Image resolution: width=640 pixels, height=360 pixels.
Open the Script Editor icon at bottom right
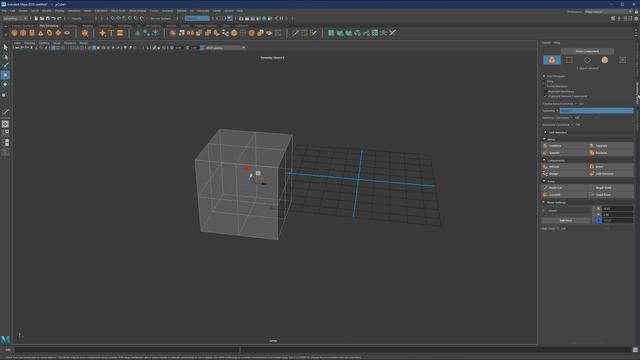coord(635,350)
